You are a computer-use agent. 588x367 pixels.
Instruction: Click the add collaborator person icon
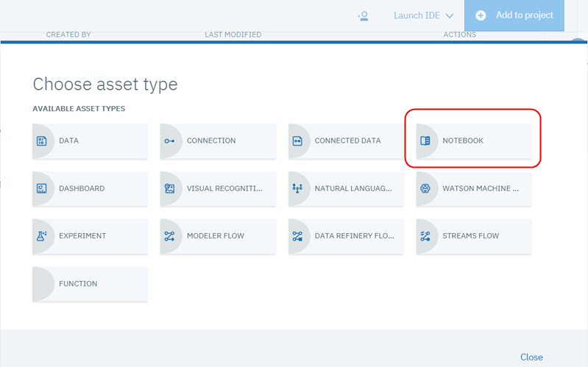(x=363, y=16)
